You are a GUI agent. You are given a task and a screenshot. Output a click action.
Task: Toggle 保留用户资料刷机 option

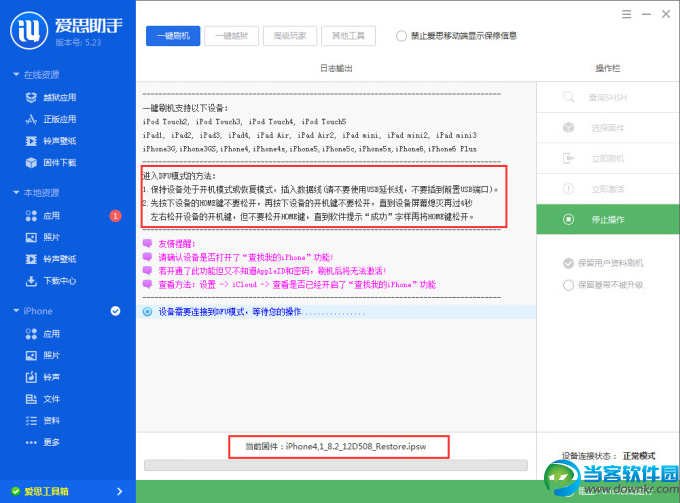pos(568,263)
